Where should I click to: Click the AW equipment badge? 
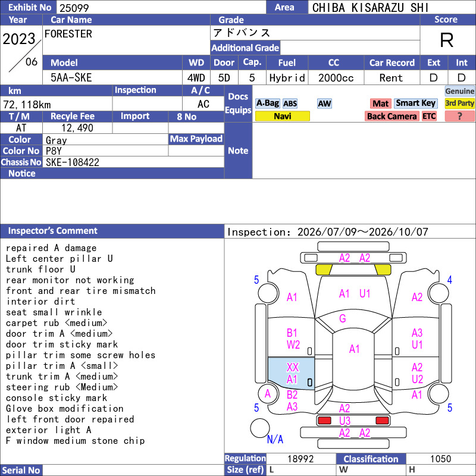point(324,104)
